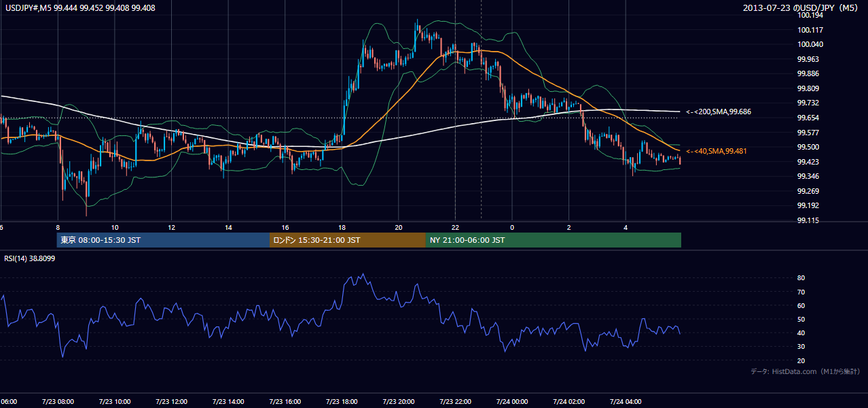This screenshot has width=868, height=408.
Task: Click the RSI 30 level label
Action: [x=801, y=347]
